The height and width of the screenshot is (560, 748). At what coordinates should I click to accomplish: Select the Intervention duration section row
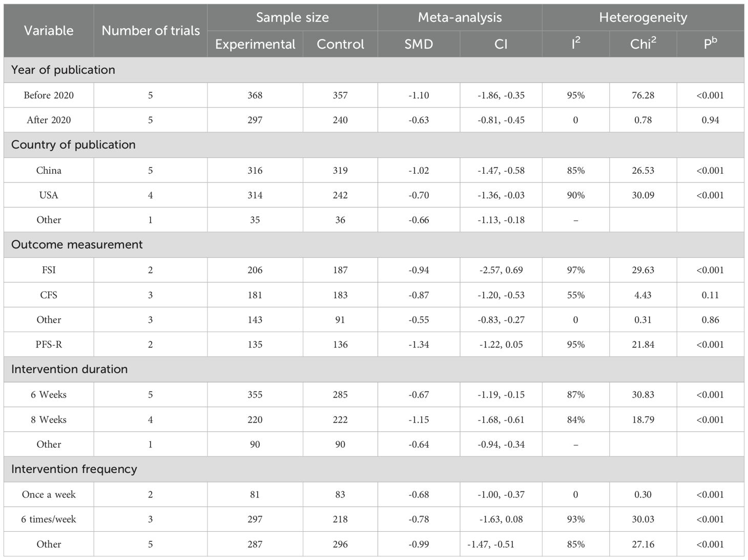[69, 369]
